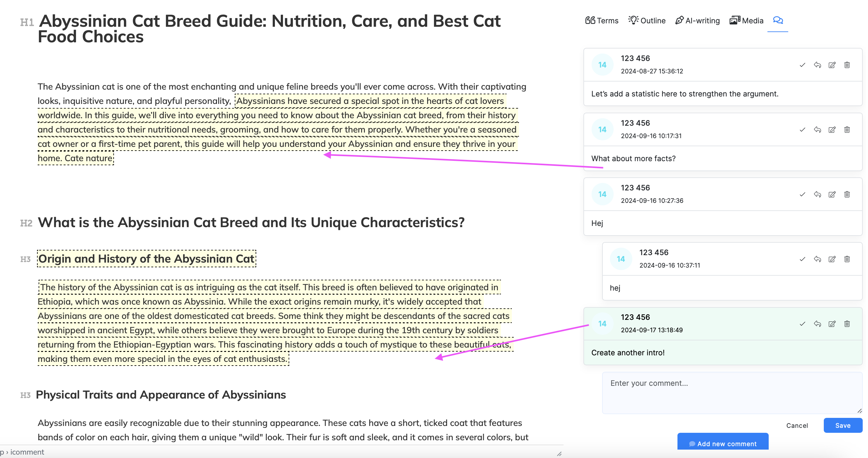This screenshot has height=458, width=868.
Task: Edit the 'Hej' comment from 10:27:36
Action: (x=832, y=194)
